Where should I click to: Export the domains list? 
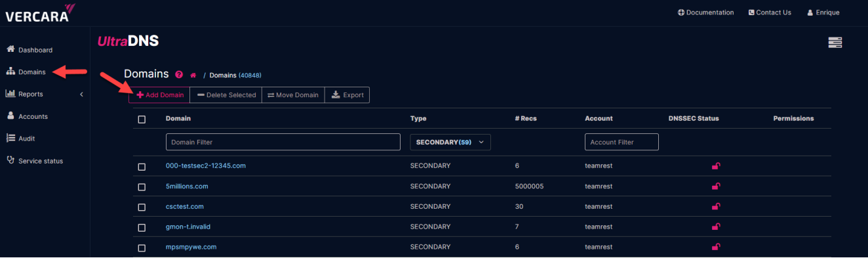point(347,95)
